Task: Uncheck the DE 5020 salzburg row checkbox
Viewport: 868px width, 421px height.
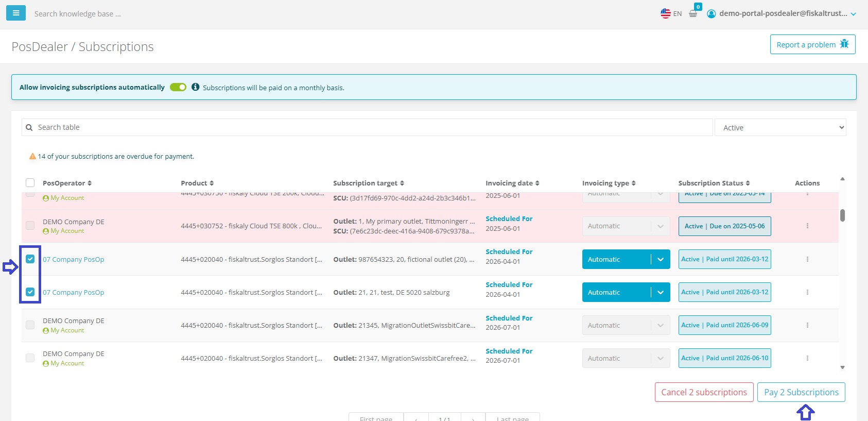Action: pos(30,292)
